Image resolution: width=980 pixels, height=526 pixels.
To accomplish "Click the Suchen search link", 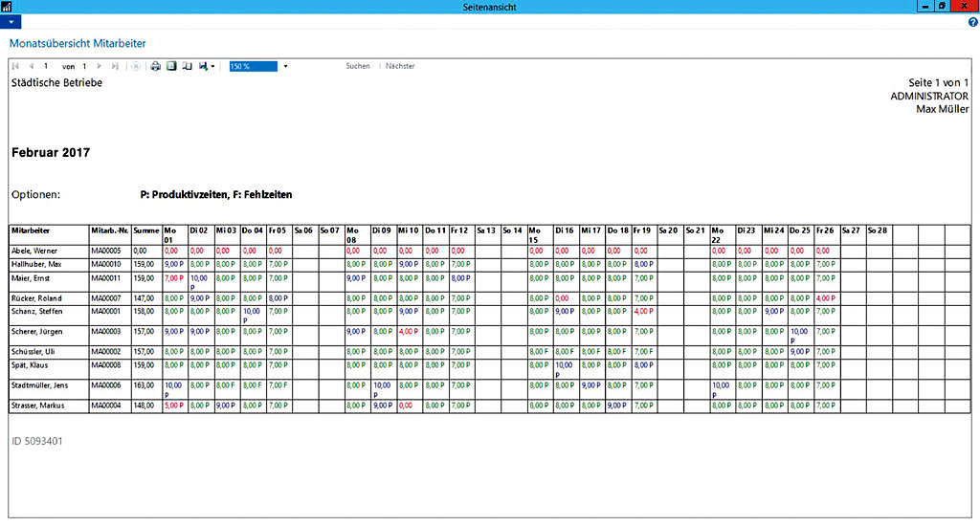I will (x=357, y=67).
